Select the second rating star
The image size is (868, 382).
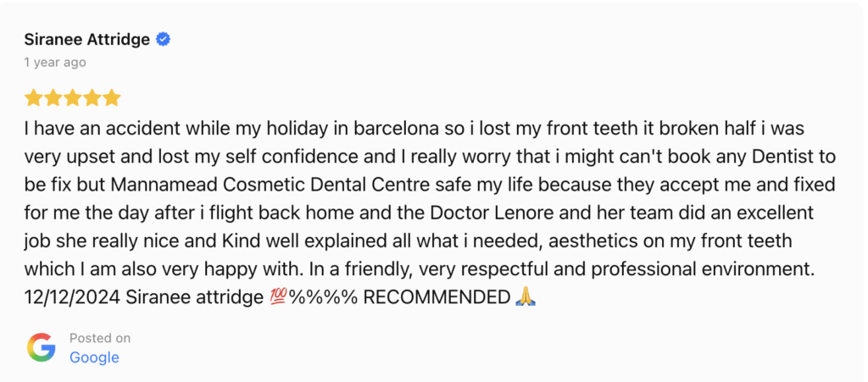click(53, 98)
